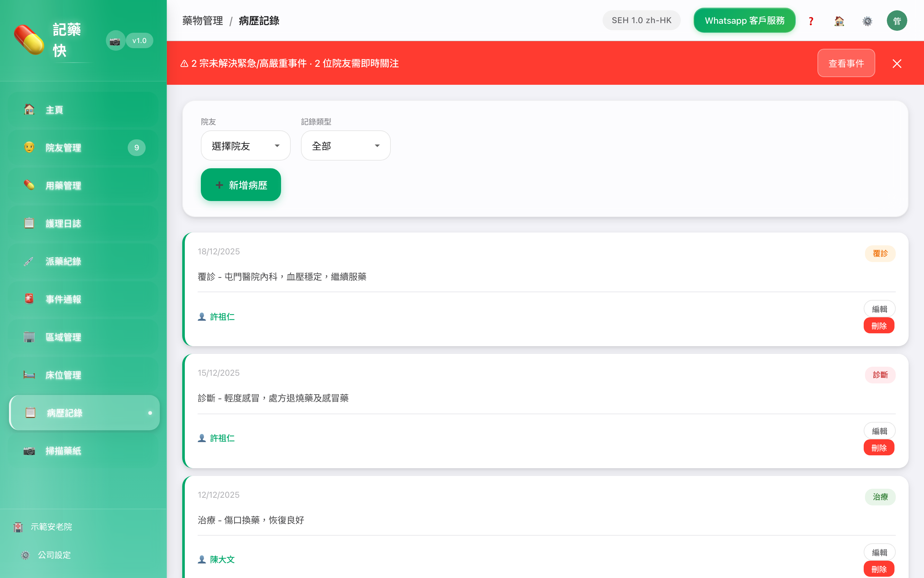Image resolution: width=924 pixels, height=578 pixels.
Task: Open 公司設定 at sidebar bottom
Action: coord(54,555)
